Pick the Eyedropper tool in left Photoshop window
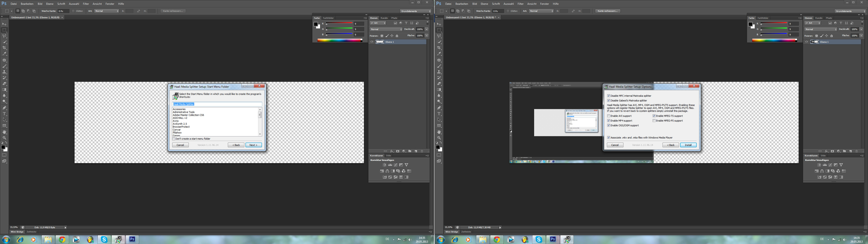This screenshot has height=244, width=868. click(4, 54)
